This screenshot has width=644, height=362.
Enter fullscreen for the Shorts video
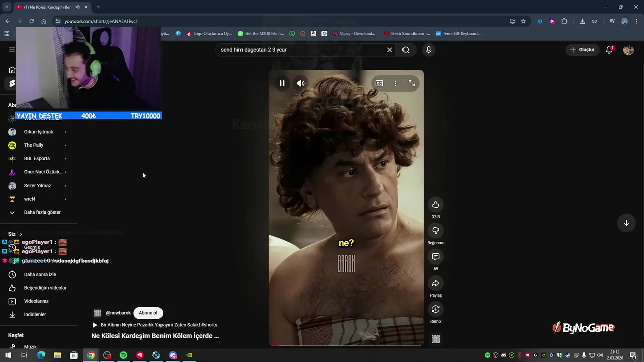click(x=412, y=83)
